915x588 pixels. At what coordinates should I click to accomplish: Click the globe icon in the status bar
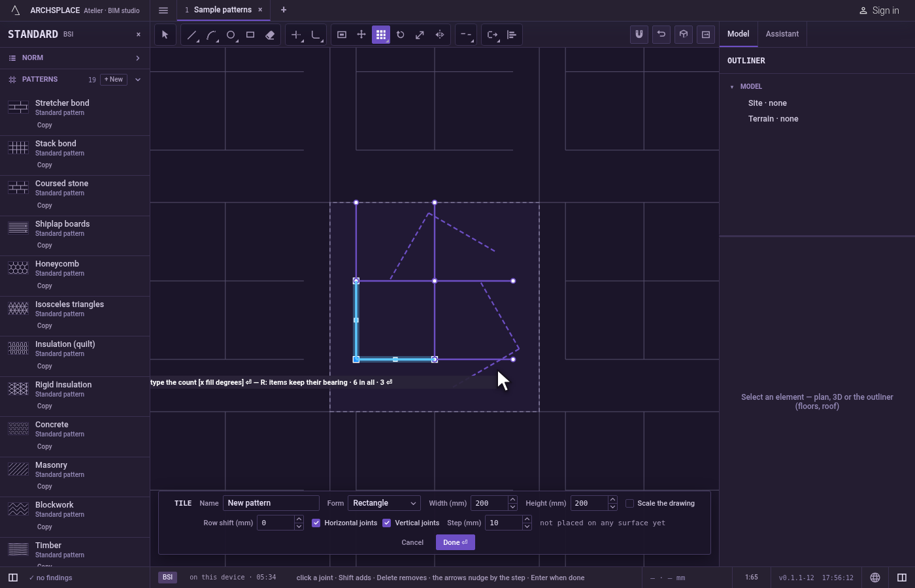(x=875, y=578)
